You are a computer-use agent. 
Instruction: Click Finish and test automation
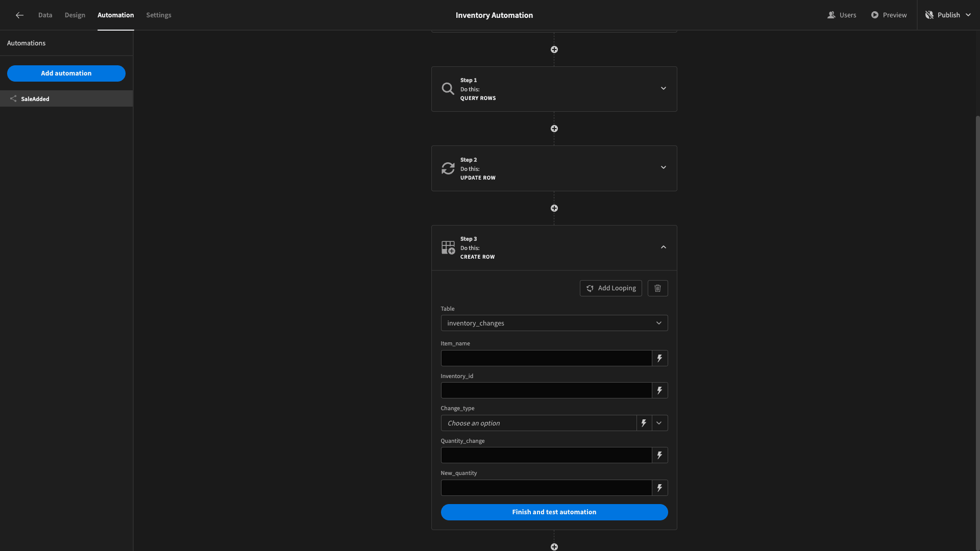(554, 512)
